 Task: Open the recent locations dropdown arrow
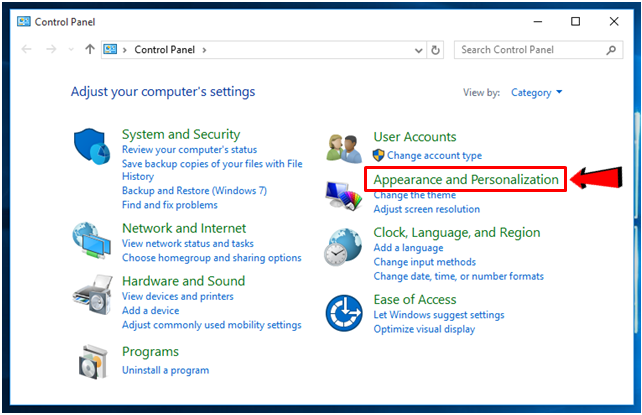pyautogui.click(x=71, y=50)
